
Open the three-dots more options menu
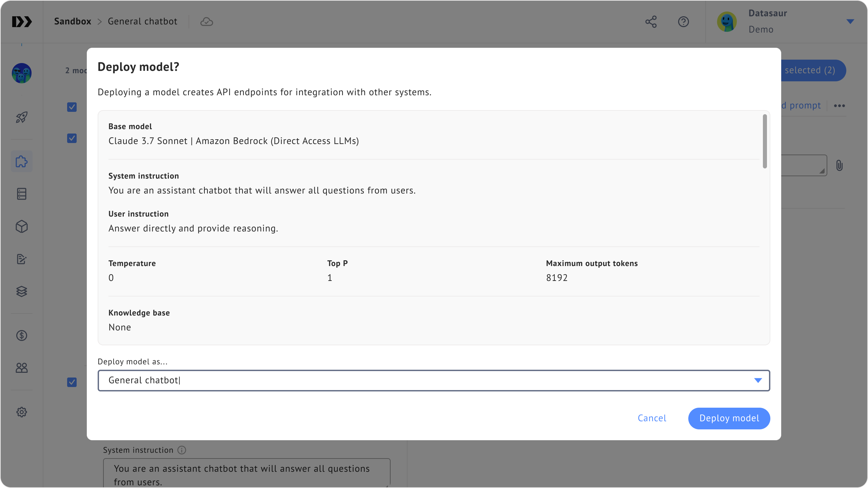tap(839, 106)
